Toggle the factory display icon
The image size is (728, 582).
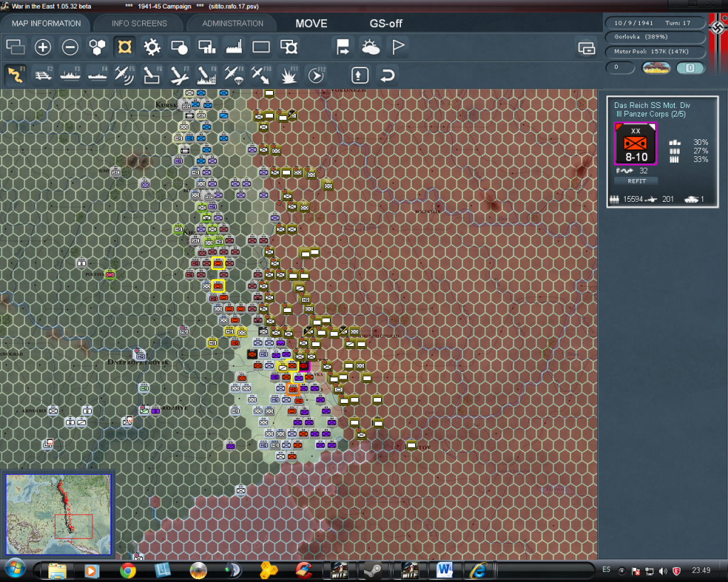(233, 47)
